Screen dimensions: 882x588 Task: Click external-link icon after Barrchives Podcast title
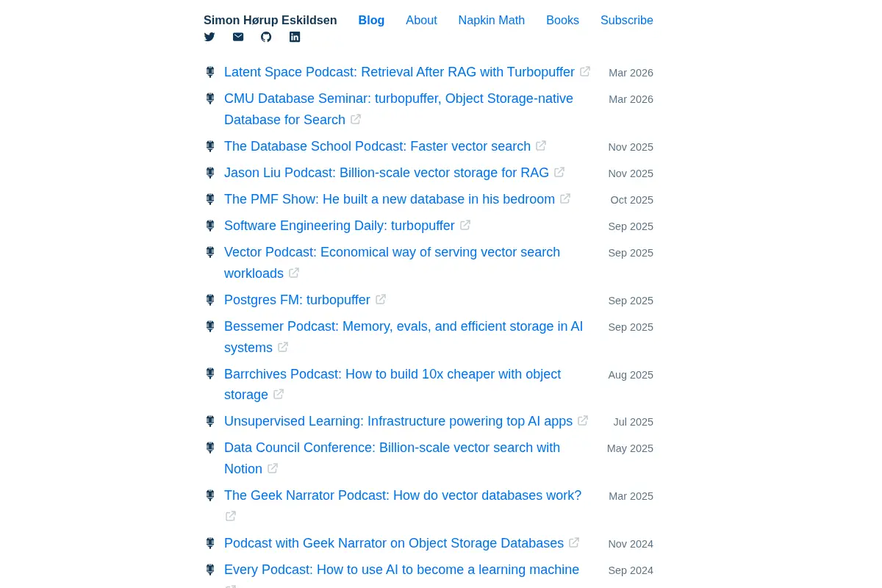coord(279,394)
